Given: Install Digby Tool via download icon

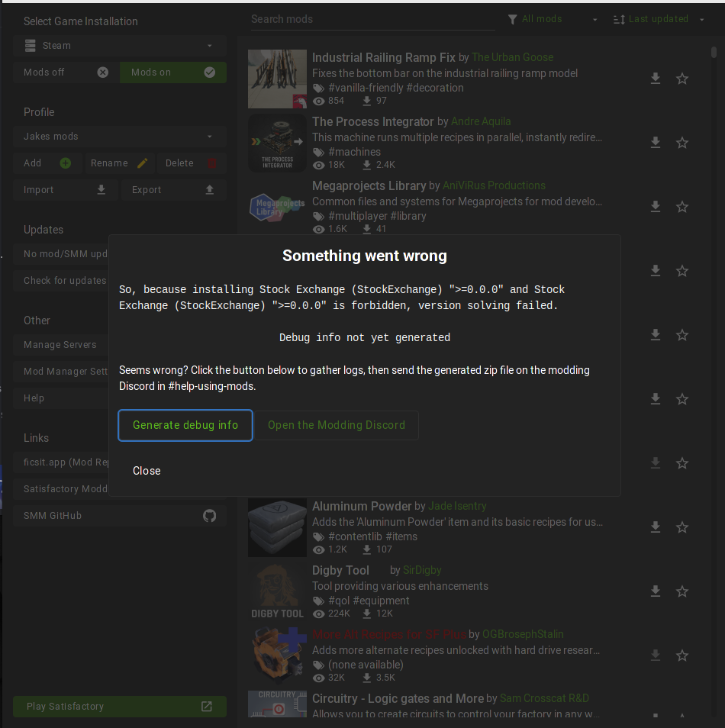Looking at the screenshot, I should tap(656, 591).
